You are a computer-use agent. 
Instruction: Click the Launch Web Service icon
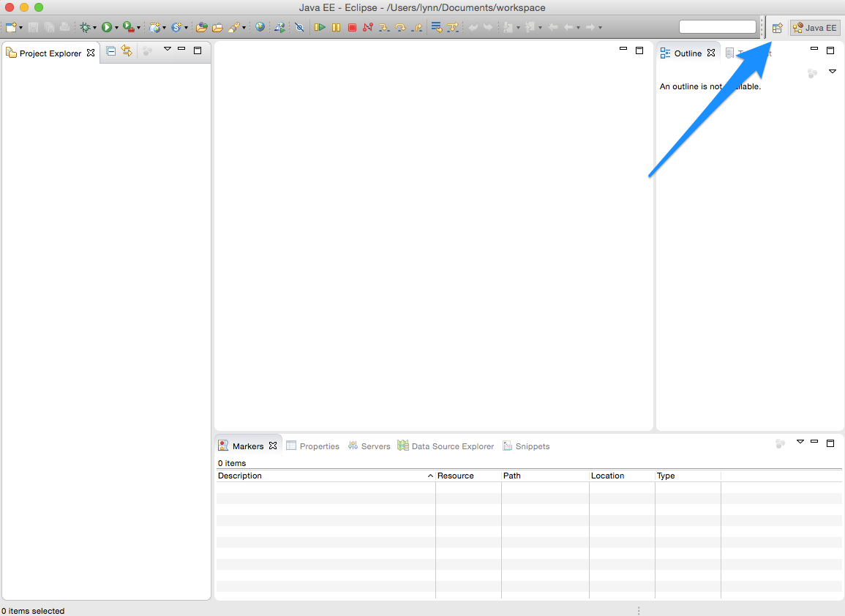coord(279,27)
